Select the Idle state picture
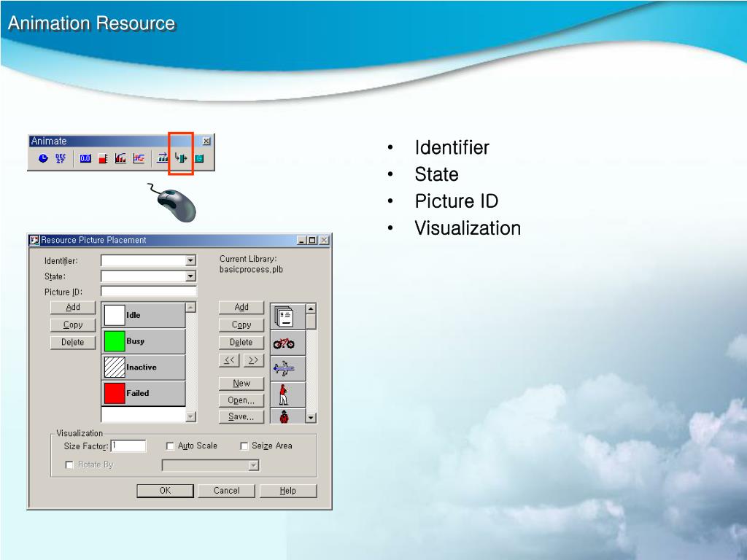747x560 pixels. coord(144,315)
